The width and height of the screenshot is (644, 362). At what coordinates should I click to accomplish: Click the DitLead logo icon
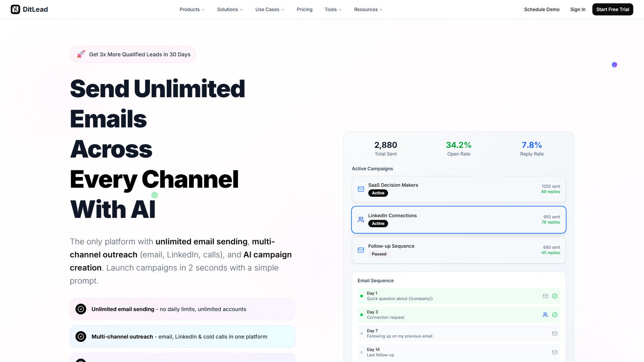click(x=16, y=9)
